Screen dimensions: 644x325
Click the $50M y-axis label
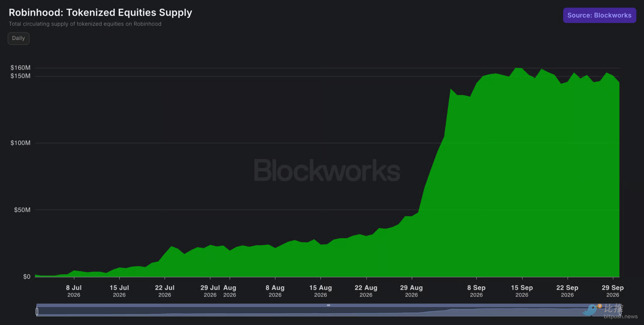click(x=22, y=210)
